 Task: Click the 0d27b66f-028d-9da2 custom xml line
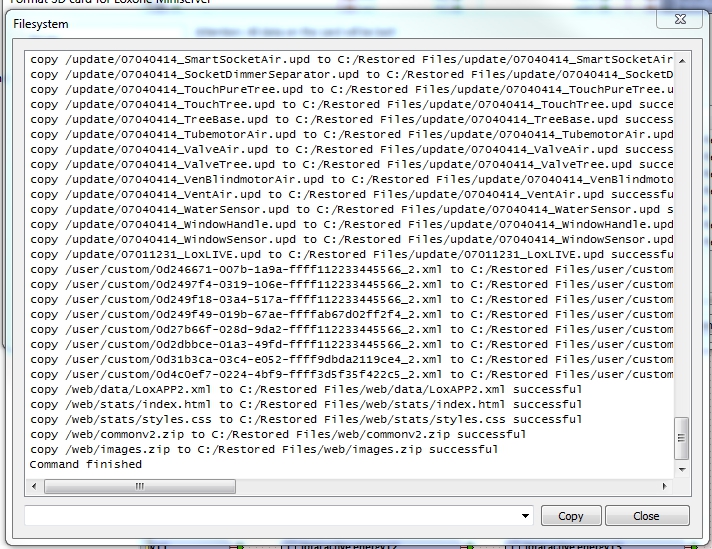(x=351, y=330)
